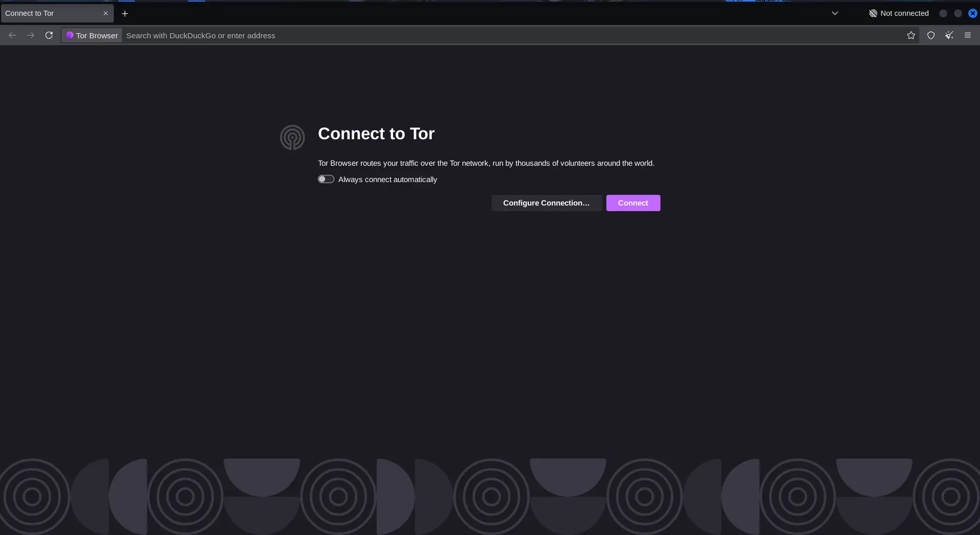Maximize the Tor Browser window
980x535 pixels.
point(958,13)
